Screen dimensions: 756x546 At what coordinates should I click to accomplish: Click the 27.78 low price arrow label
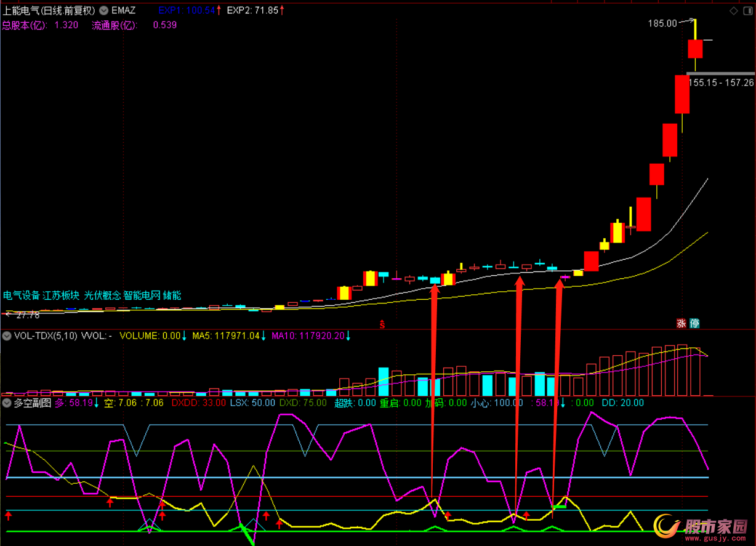tap(25, 315)
